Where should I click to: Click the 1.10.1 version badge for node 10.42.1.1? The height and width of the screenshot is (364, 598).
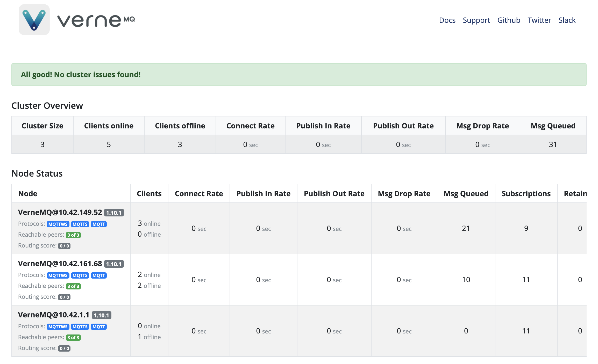pos(101,315)
